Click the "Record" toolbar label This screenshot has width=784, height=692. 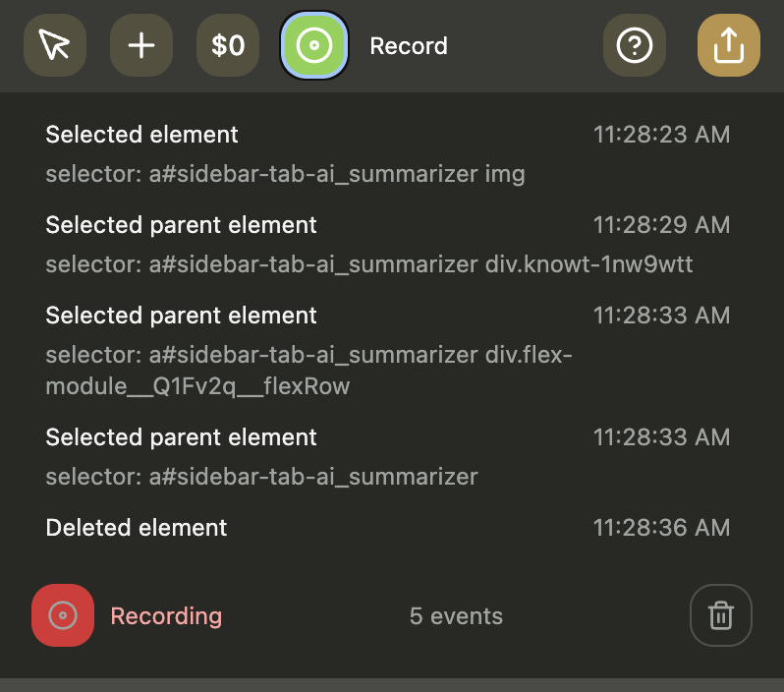pyautogui.click(x=409, y=46)
